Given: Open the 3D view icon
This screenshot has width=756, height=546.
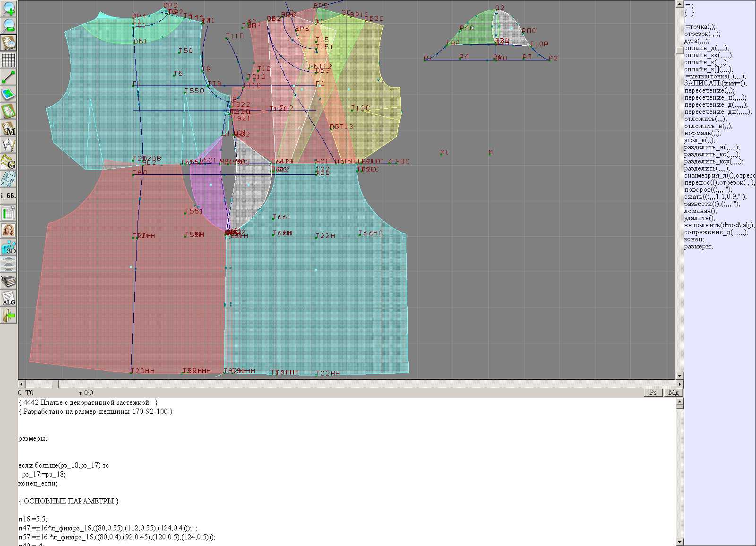Looking at the screenshot, I should pos(9,247).
